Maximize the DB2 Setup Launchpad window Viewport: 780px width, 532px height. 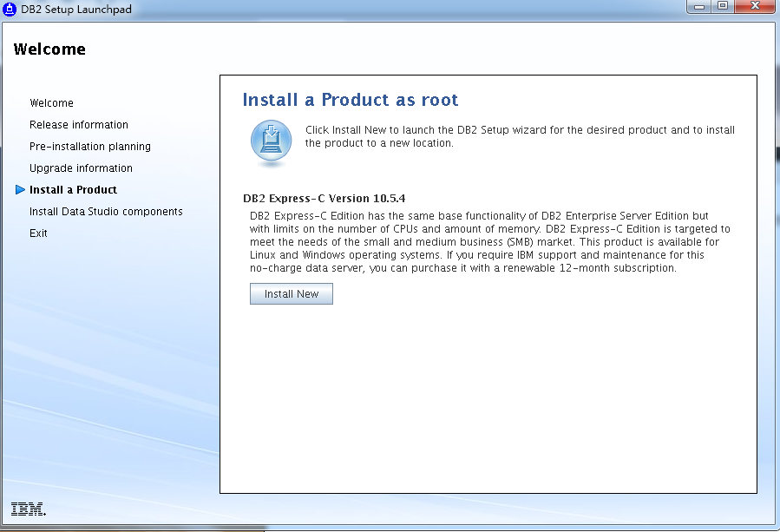(723, 6)
